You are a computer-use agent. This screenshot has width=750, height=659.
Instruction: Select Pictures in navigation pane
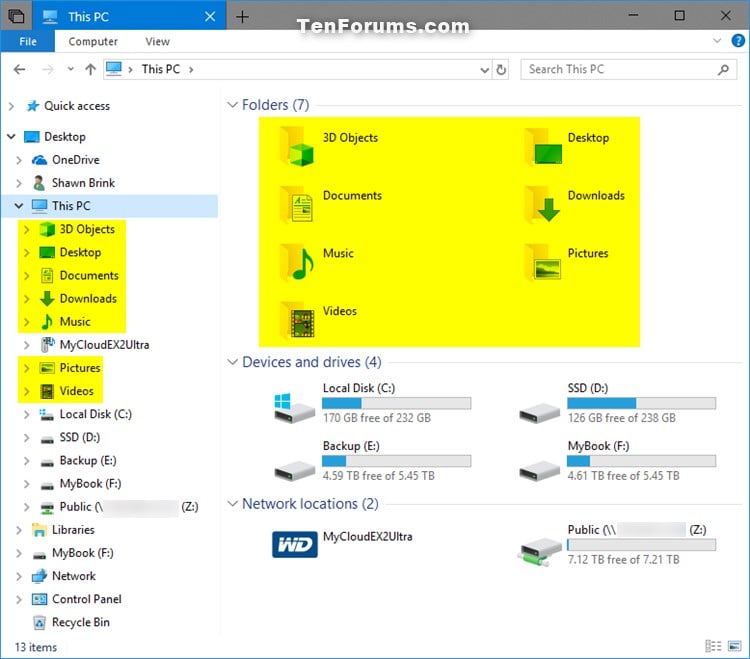pos(79,368)
